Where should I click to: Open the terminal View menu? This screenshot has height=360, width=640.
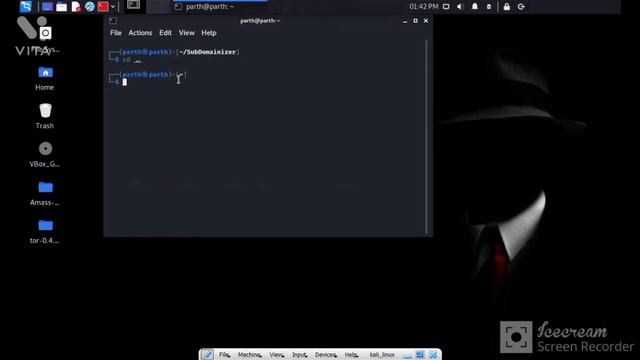click(x=187, y=33)
